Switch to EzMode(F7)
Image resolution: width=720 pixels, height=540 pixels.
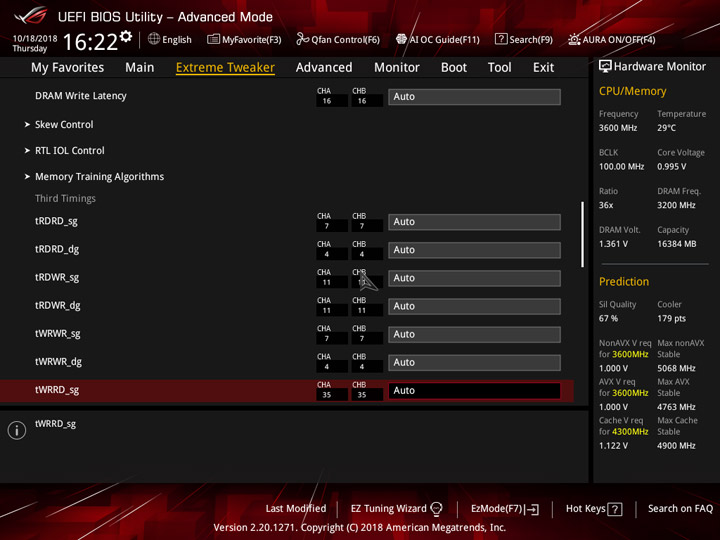click(x=505, y=509)
